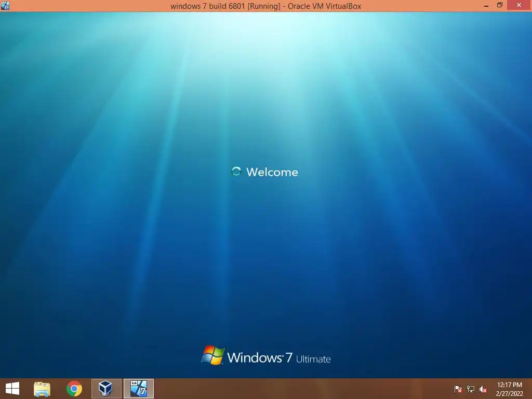Restore down the VirtualBox VM window

click(x=499, y=5)
